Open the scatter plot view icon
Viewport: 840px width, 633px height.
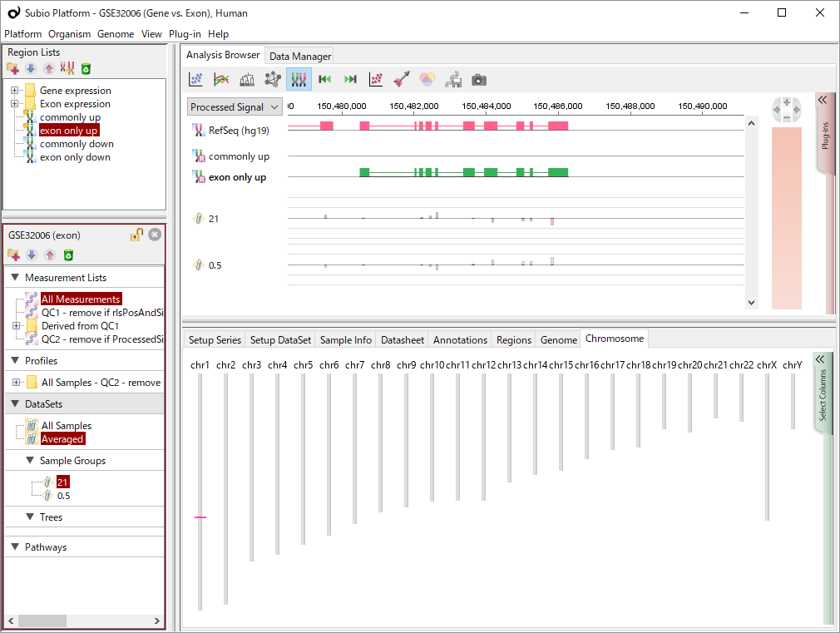[x=196, y=80]
